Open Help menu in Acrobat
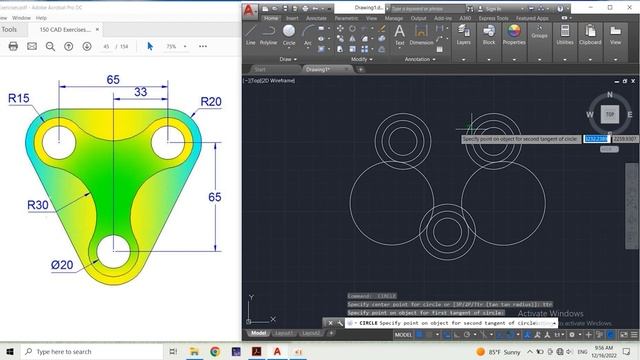 [x=41, y=18]
